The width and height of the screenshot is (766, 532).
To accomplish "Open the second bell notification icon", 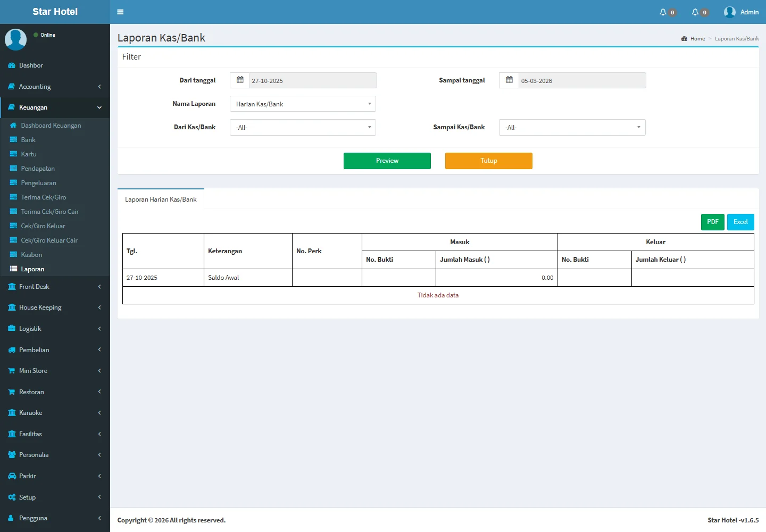I will click(695, 12).
